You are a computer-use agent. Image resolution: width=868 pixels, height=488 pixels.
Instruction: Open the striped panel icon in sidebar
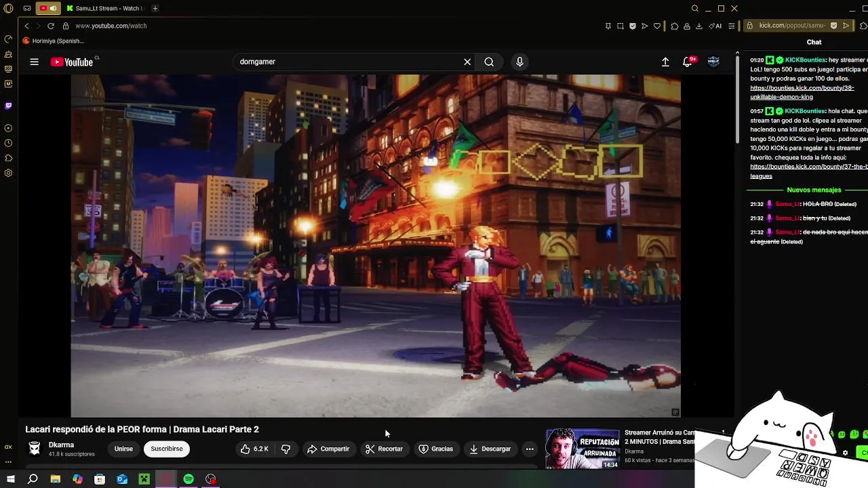pyautogui.click(x=8, y=69)
